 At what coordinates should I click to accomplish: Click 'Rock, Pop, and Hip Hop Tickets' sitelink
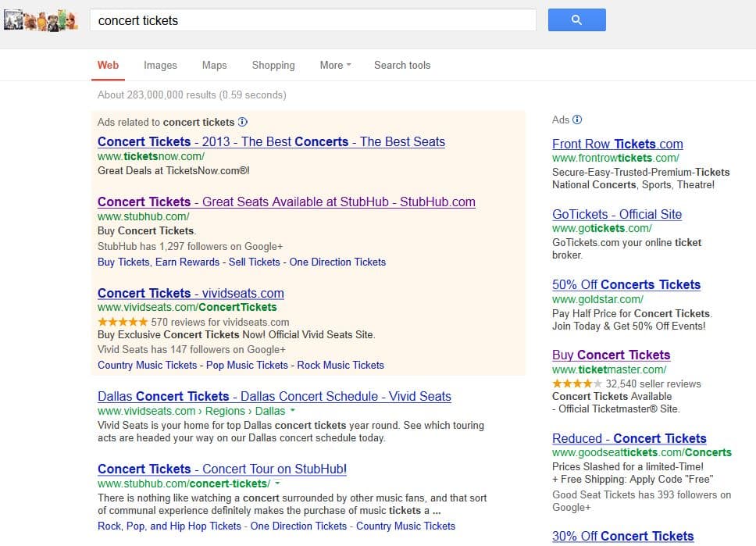pyautogui.click(x=169, y=526)
